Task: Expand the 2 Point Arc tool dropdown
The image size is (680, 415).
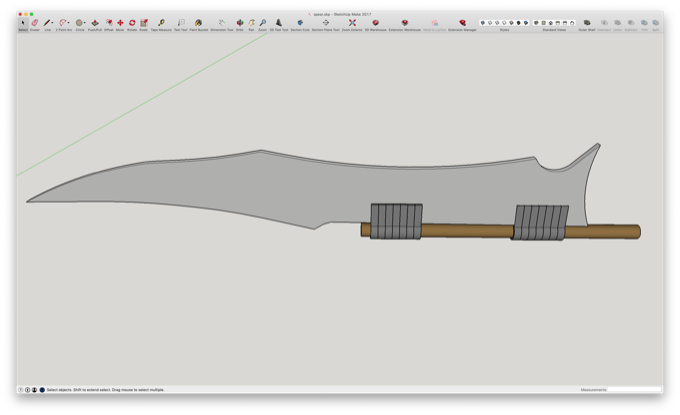Action: pos(69,23)
